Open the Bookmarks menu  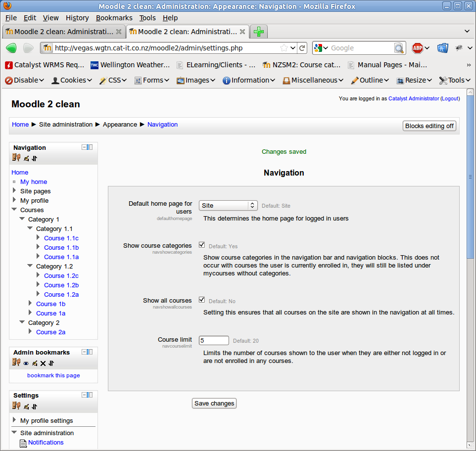point(114,18)
